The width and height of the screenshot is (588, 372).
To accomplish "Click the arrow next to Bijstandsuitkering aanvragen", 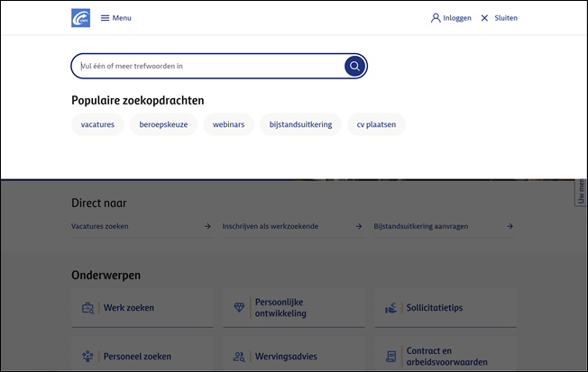I will (x=510, y=226).
